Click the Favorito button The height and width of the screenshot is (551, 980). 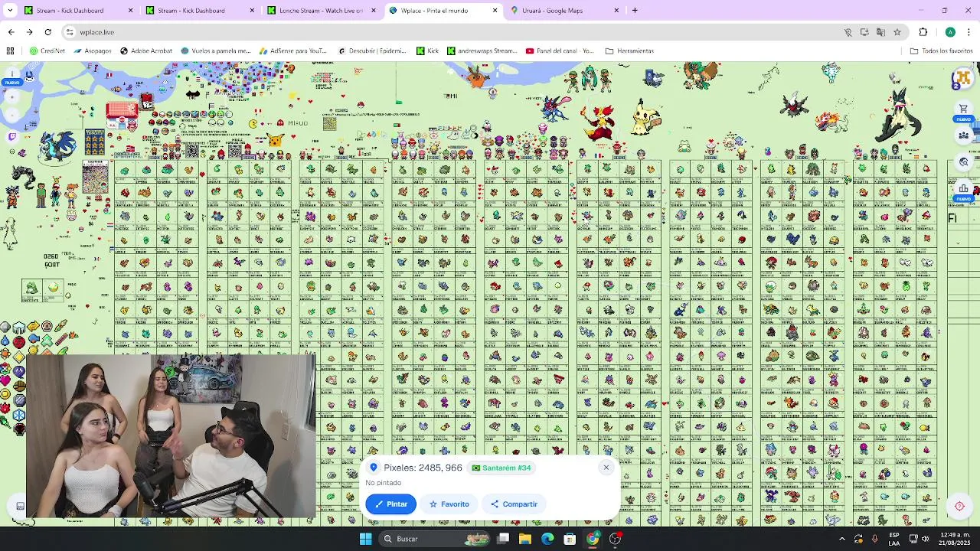(x=449, y=504)
